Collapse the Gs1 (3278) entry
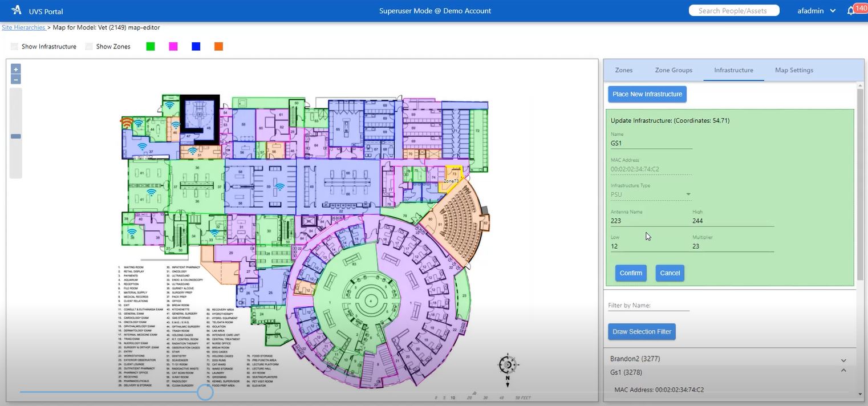The height and width of the screenshot is (406, 868). [x=843, y=372]
